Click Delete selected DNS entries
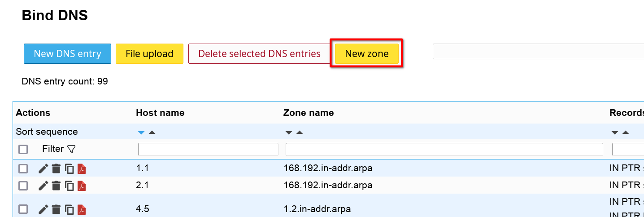Screen dimensions: 644x217 tap(259, 54)
